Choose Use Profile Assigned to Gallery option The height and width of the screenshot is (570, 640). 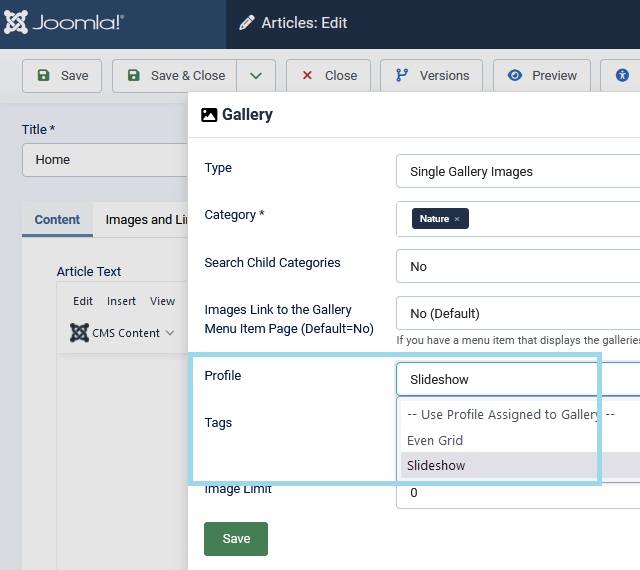coord(510,414)
